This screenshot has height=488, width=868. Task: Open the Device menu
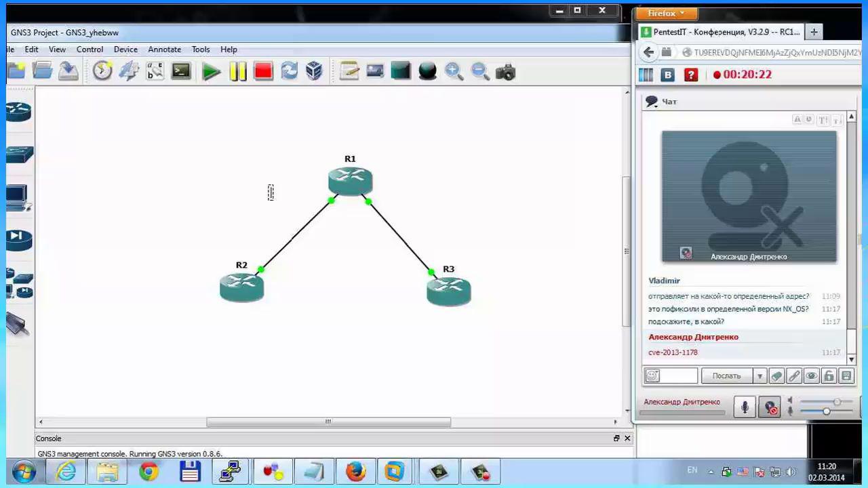pos(125,49)
